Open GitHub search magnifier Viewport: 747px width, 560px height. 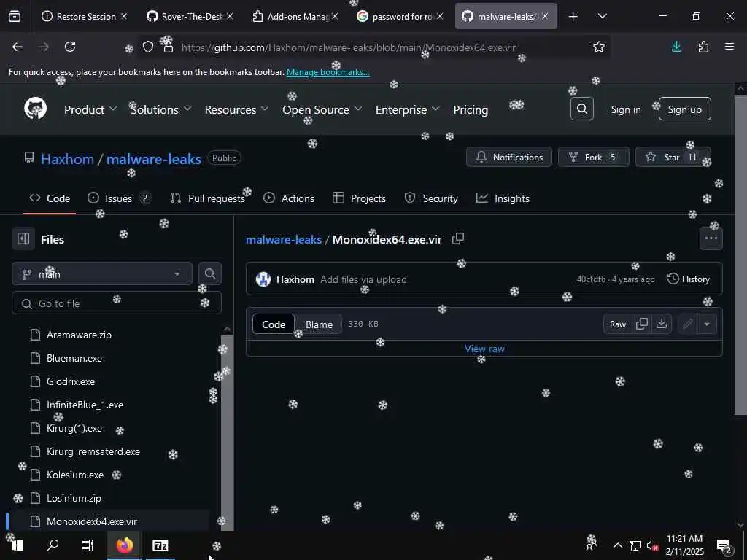[581, 109]
